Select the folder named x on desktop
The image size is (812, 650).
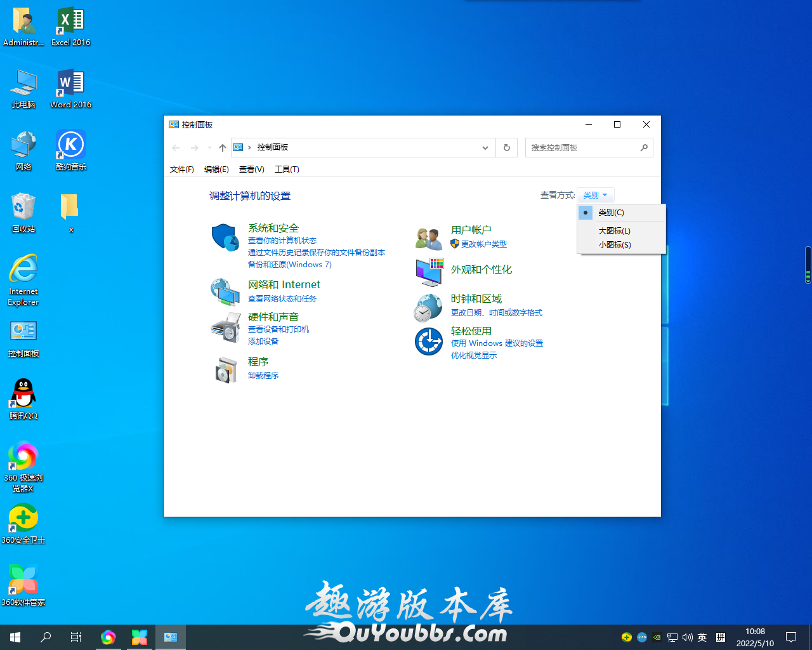70,213
